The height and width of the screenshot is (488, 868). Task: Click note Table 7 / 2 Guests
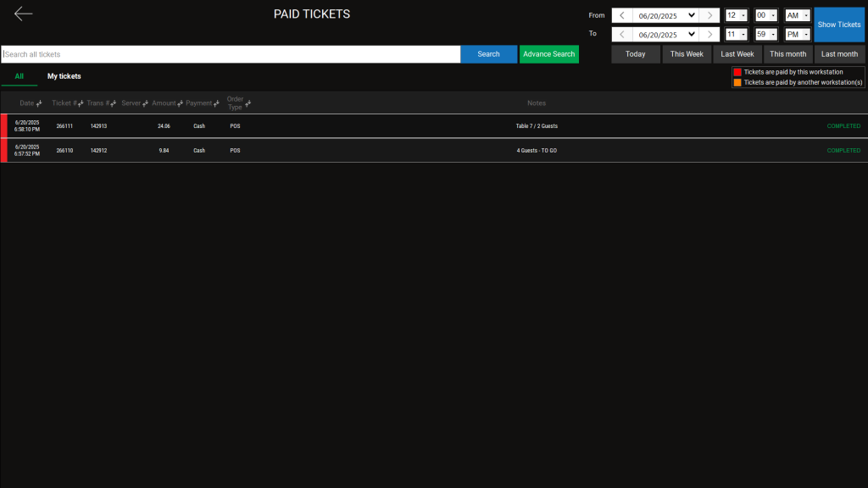(537, 126)
